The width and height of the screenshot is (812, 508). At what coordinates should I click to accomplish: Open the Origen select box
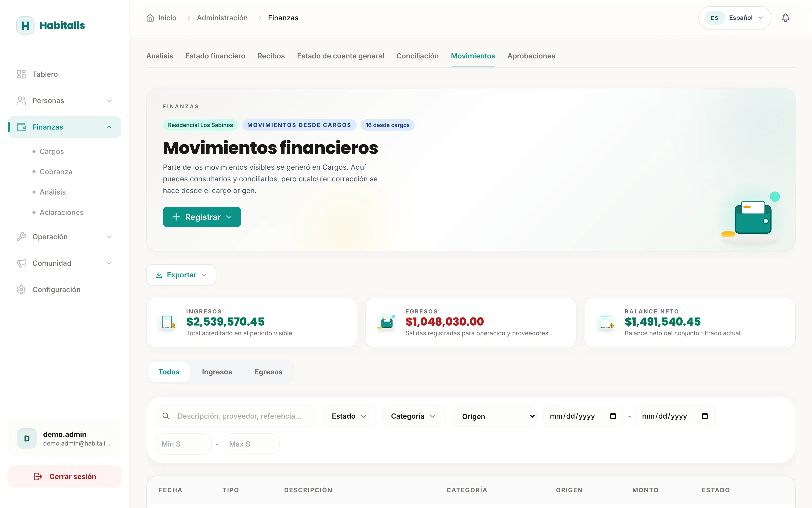coord(494,416)
